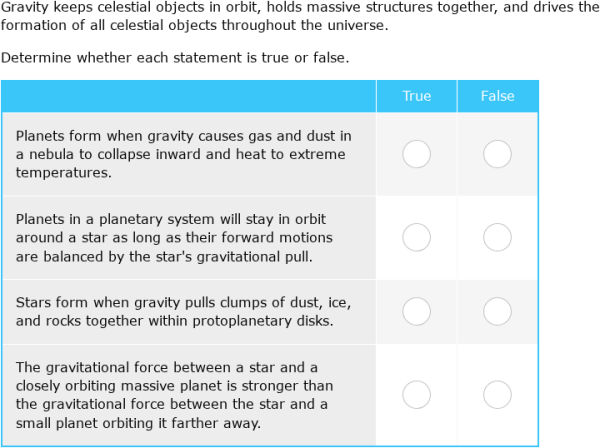Select True for planets forming in nebula statement
The width and height of the screenshot is (600, 448).
[x=417, y=154]
